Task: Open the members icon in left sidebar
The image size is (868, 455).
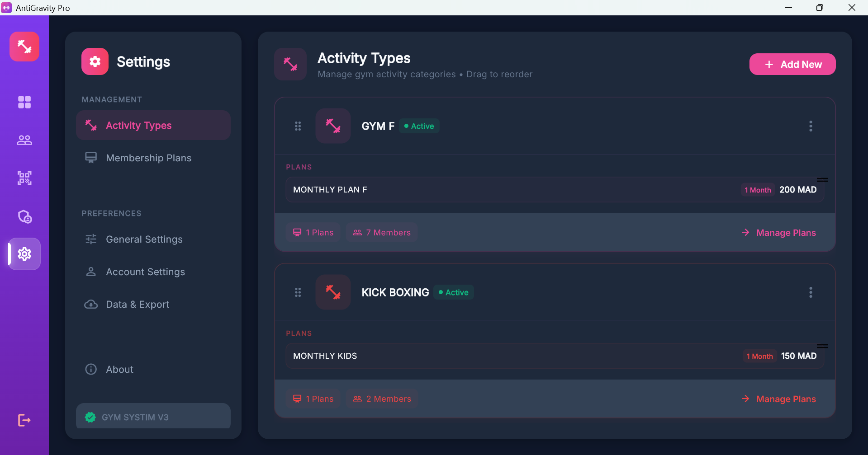Action: (24, 140)
